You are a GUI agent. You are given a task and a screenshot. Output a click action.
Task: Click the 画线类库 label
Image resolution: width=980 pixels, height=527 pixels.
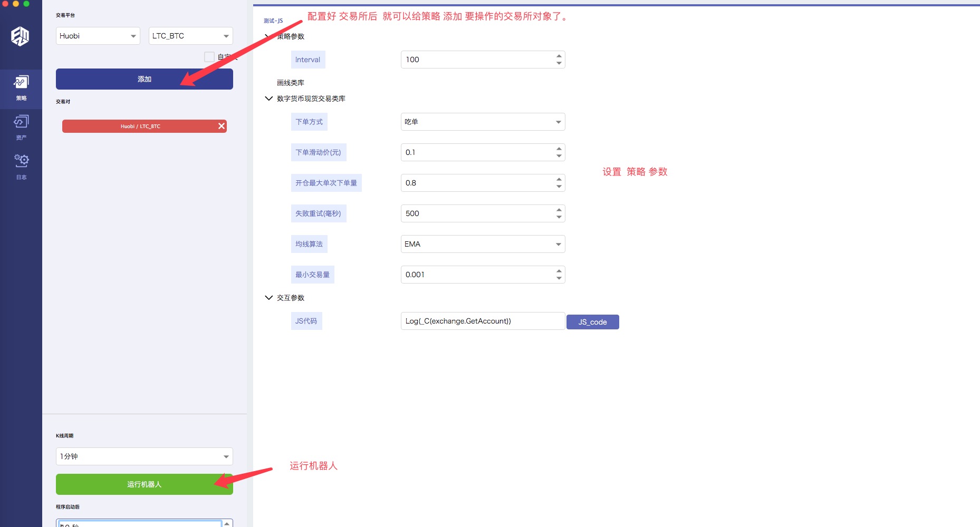point(291,83)
